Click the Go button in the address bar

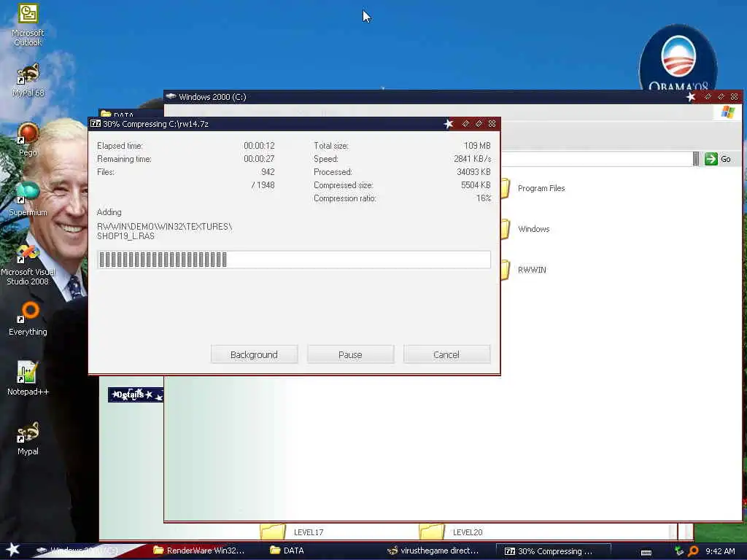coord(718,159)
